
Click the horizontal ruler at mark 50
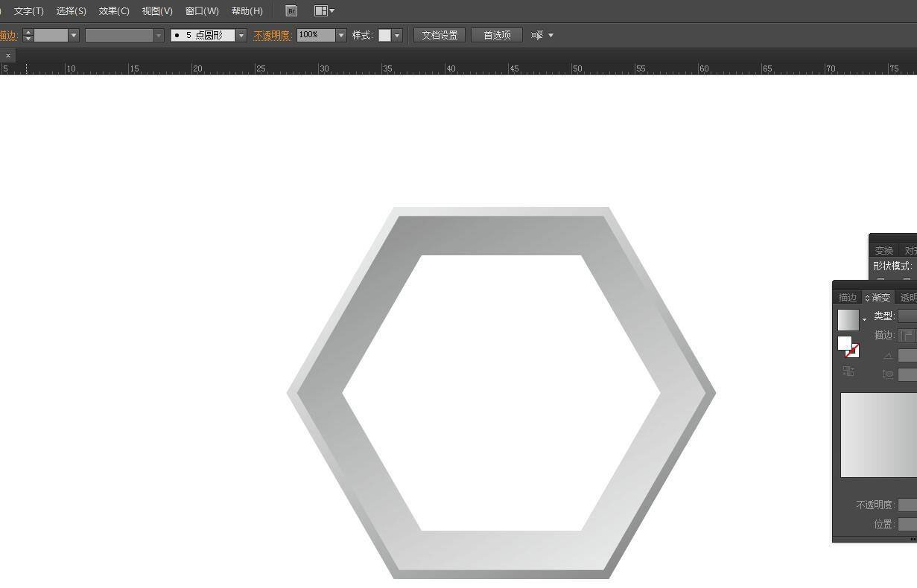577,68
